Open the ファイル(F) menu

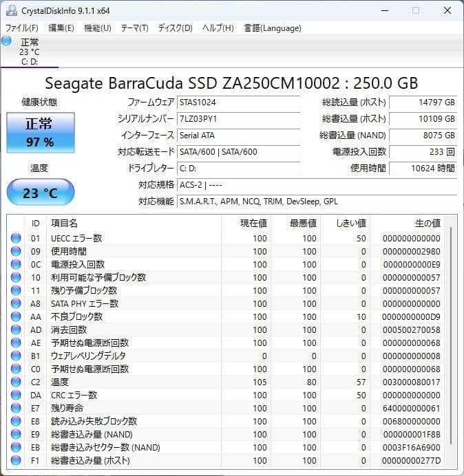point(22,28)
